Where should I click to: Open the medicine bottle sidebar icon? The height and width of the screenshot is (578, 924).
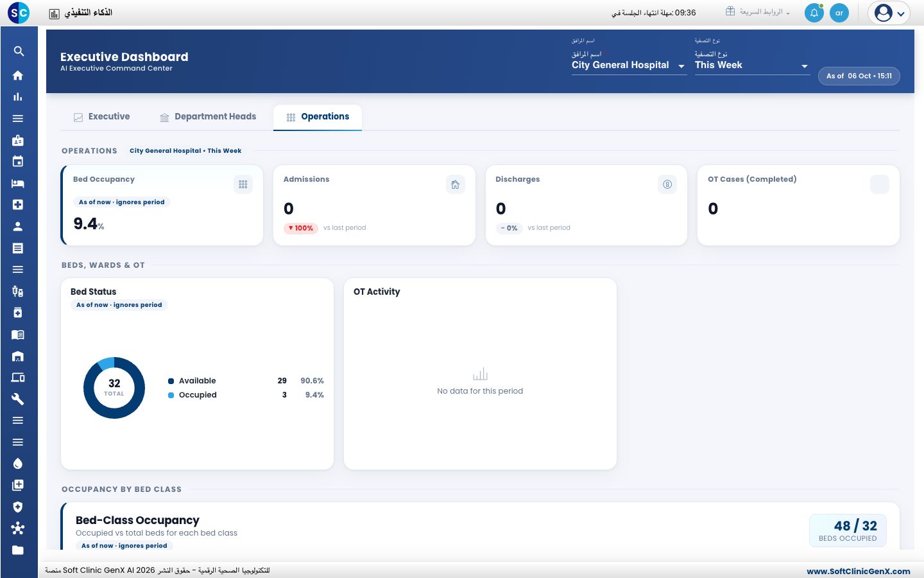[18, 313]
